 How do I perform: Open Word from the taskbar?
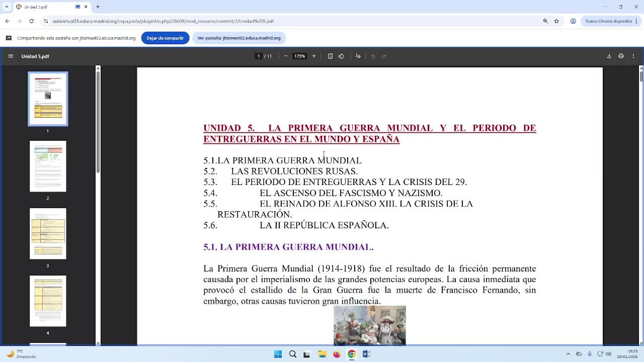click(366, 354)
